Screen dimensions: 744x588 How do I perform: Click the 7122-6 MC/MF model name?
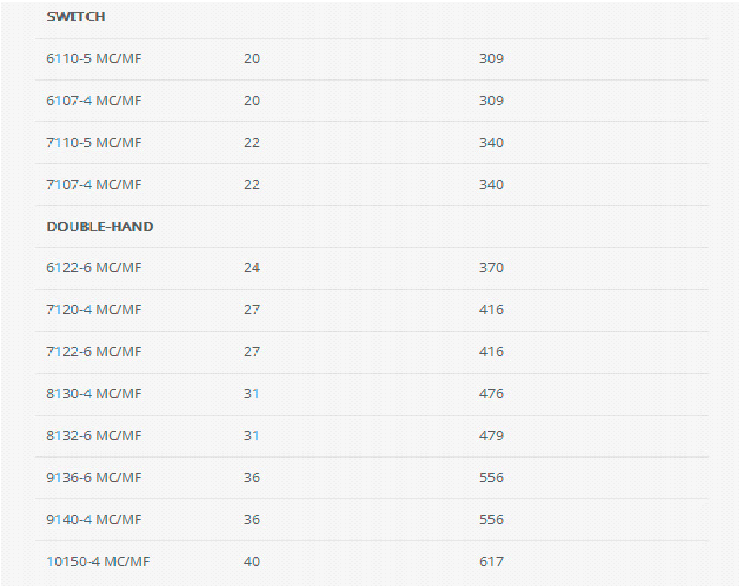[x=94, y=352]
